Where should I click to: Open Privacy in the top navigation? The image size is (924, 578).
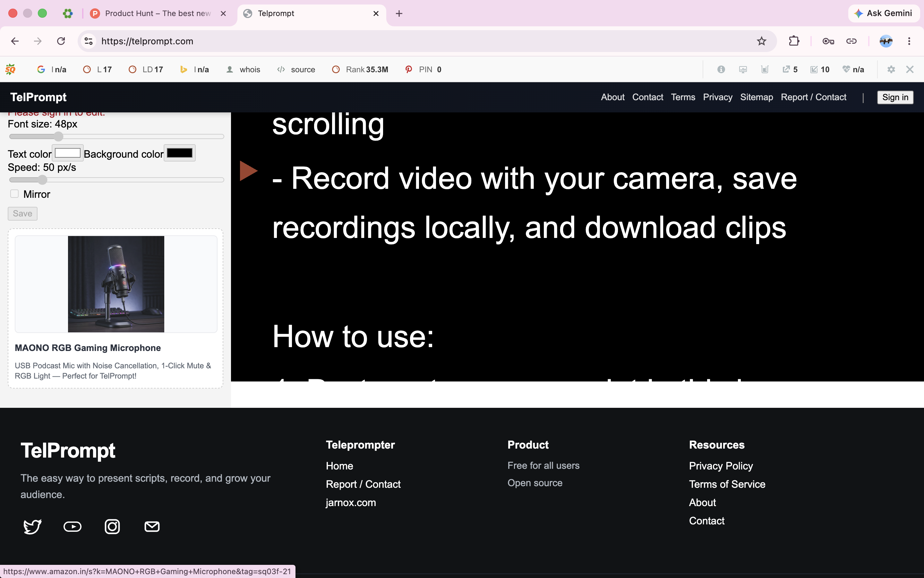[x=717, y=97]
